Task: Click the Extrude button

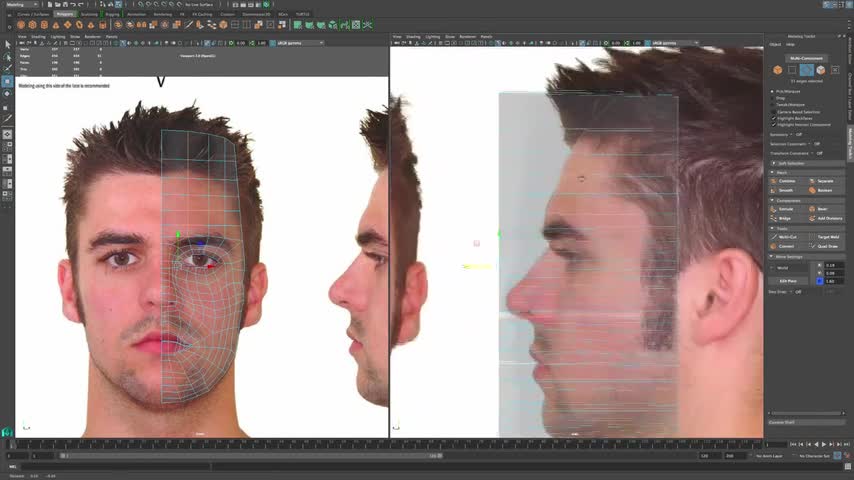Action: click(788, 209)
